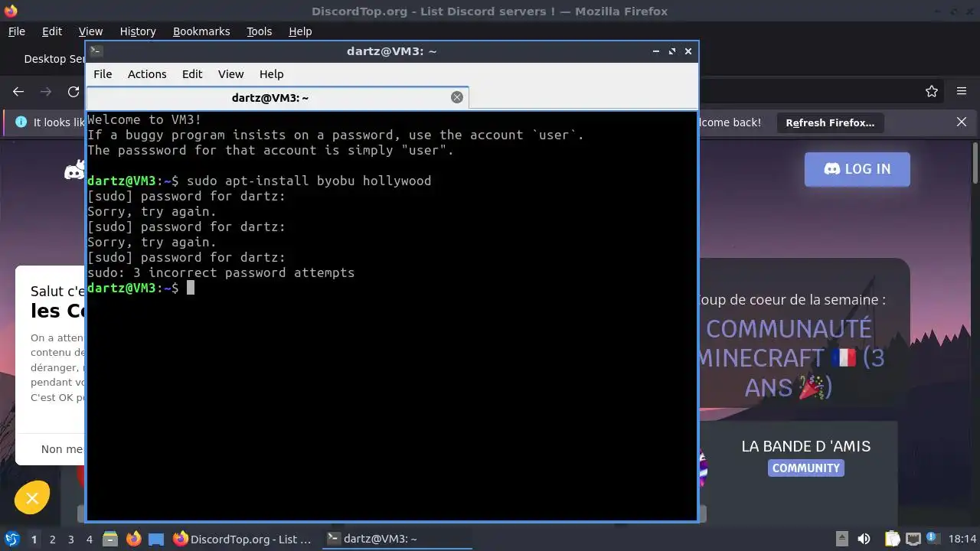
Task: Reload the Firefox page
Action: [x=73, y=92]
